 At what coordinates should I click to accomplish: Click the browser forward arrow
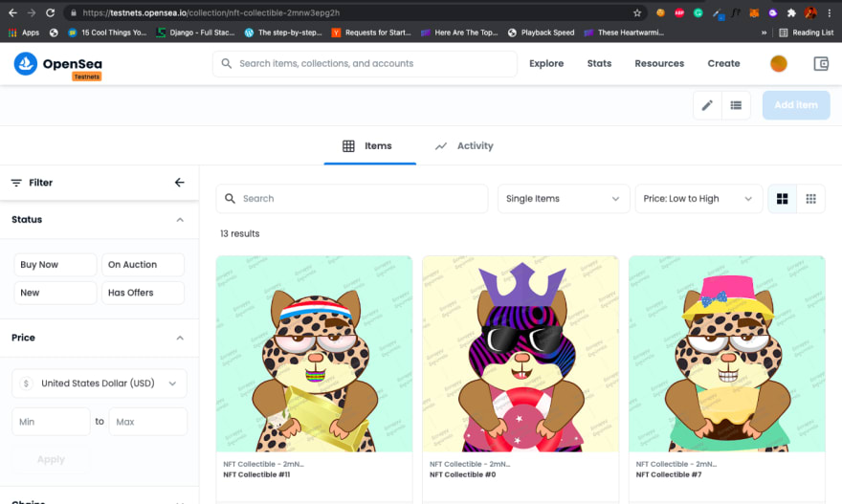[x=32, y=12]
